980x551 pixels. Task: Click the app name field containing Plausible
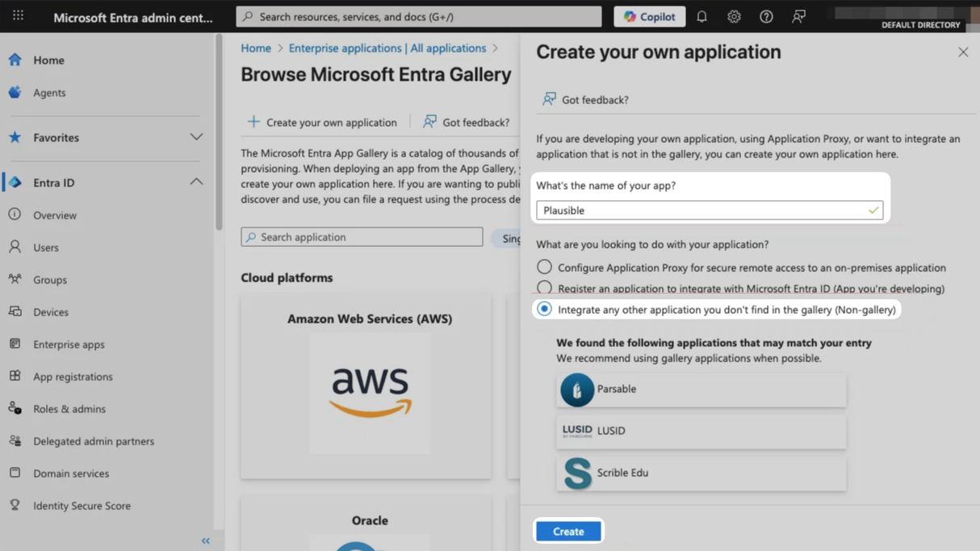click(x=710, y=211)
